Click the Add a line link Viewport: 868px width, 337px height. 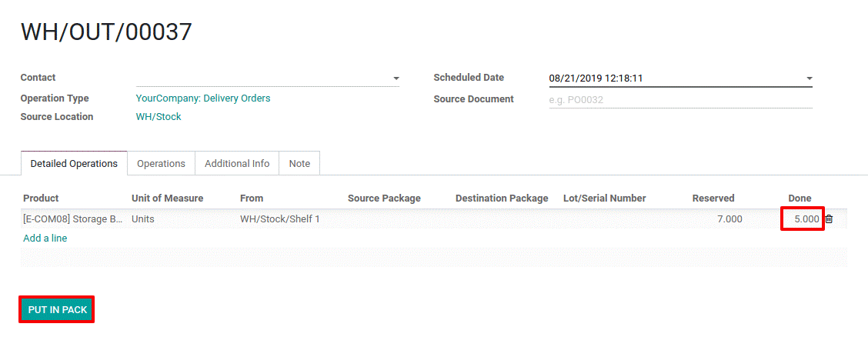point(45,239)
